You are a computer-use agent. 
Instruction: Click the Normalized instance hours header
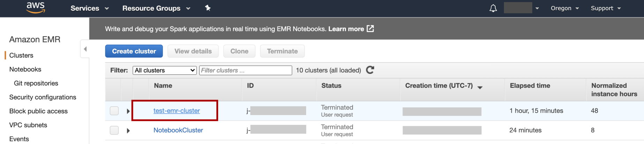click(614, 90)
